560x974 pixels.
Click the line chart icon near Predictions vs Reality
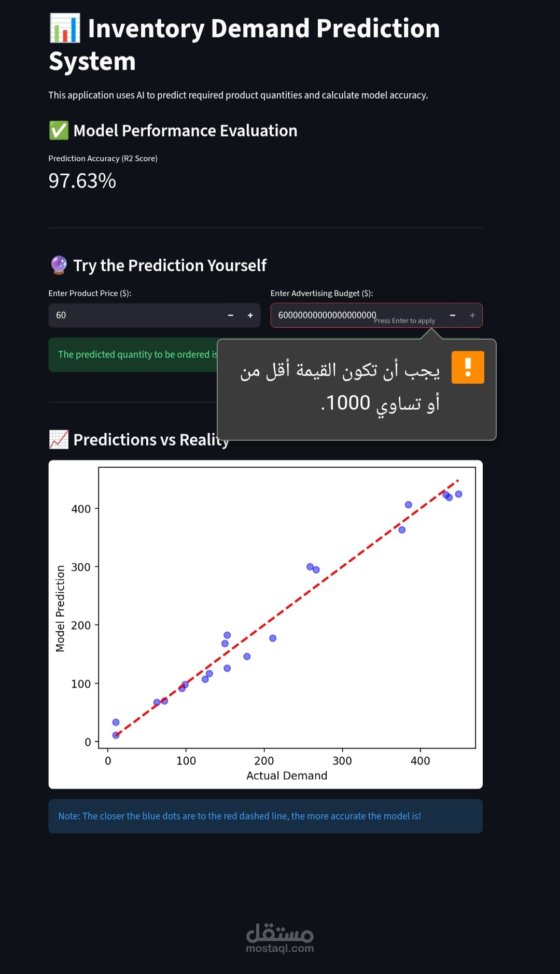tap(59, 440)
